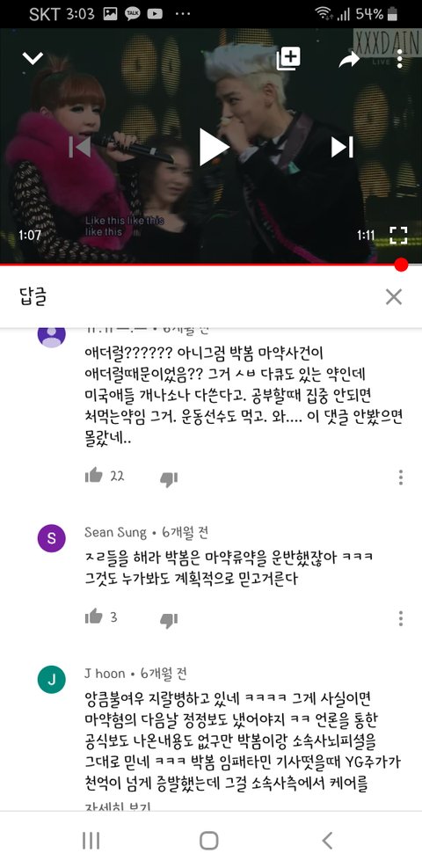Image resolution: width=422 pixels, height=868 pixels.
Task: Go back to the previous video
Action: point(80,147)
